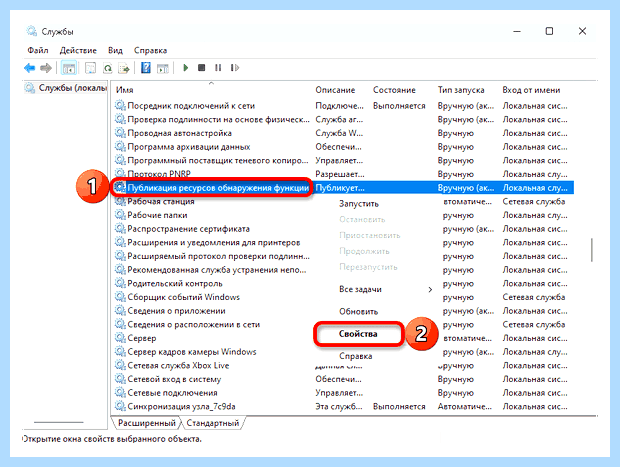
Task: Click gear icon of Проводная автонастройка
Action: point(120,133)
